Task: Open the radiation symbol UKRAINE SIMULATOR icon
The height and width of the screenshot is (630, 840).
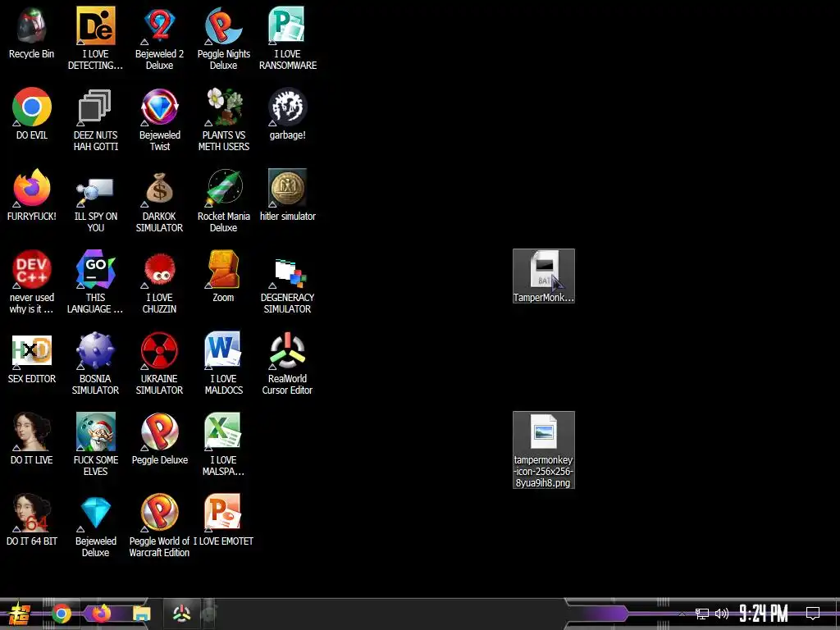Action: click(x=160, y=363)
